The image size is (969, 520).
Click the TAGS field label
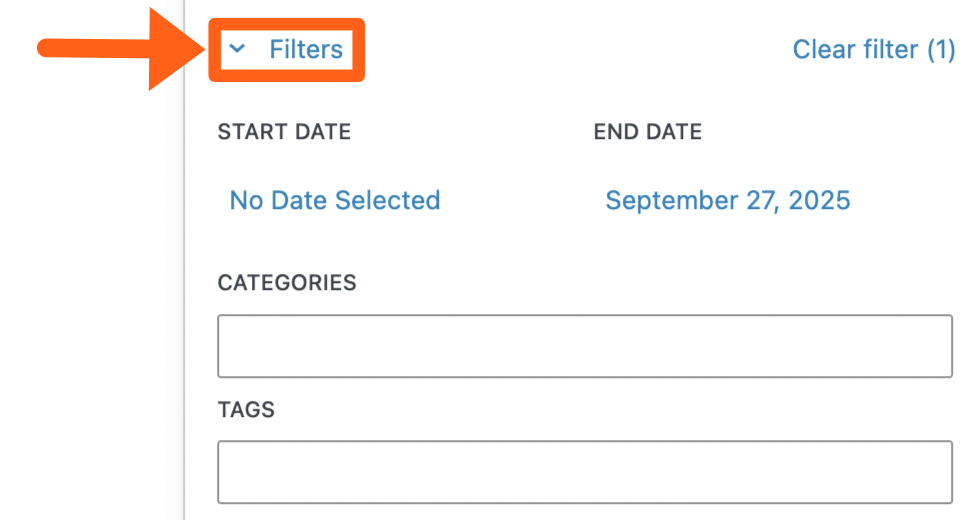[x=246, y=410]
